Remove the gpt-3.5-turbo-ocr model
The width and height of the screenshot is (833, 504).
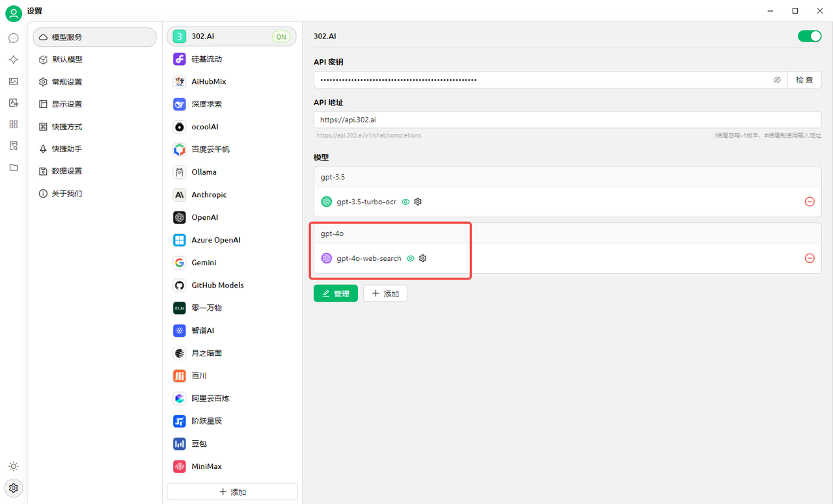pyautogui.click(x=810, y=202)
